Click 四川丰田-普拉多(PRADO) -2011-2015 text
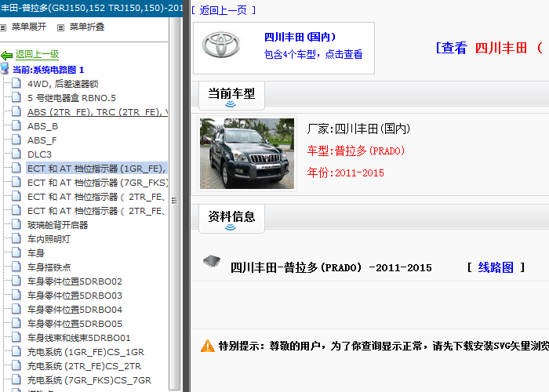Image resolution: width=549 pixels, height=392 pixels. point(331,268)
